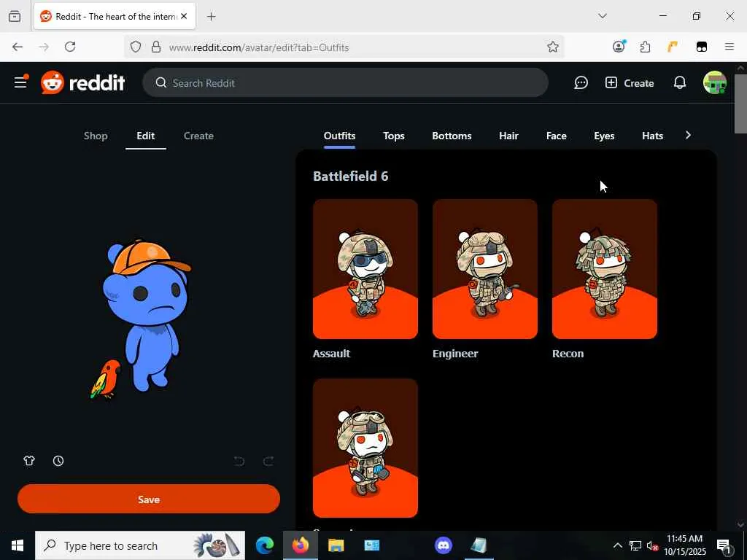Image resolution: width=747 pixels, height=560 pixels.
Task: Reload the page
Action: coord(70,47)
